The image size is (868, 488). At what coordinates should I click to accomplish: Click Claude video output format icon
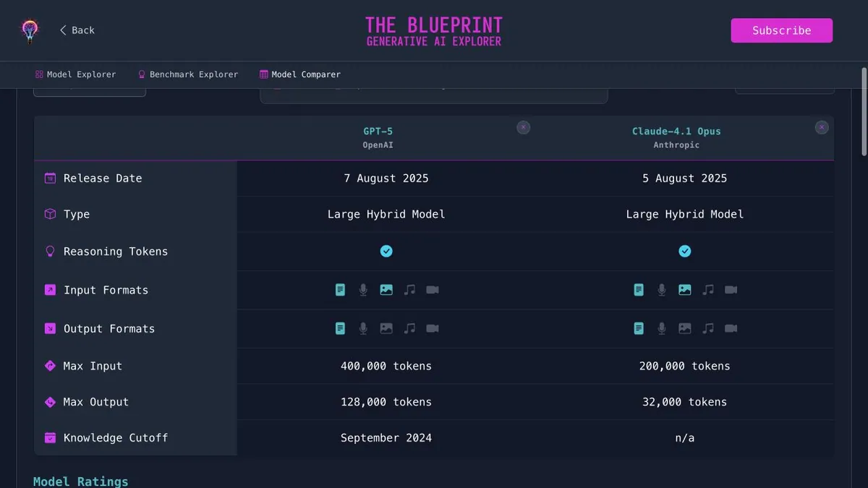(x=731, y=328)
